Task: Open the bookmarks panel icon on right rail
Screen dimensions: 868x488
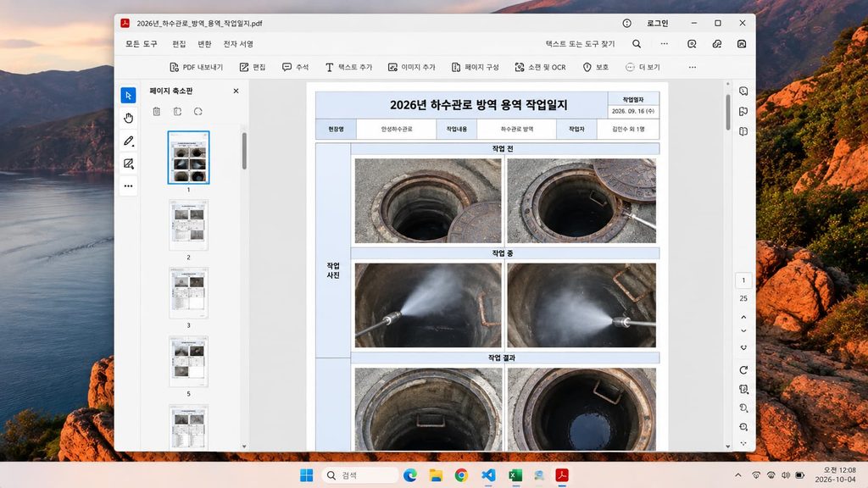Action: 743,111
